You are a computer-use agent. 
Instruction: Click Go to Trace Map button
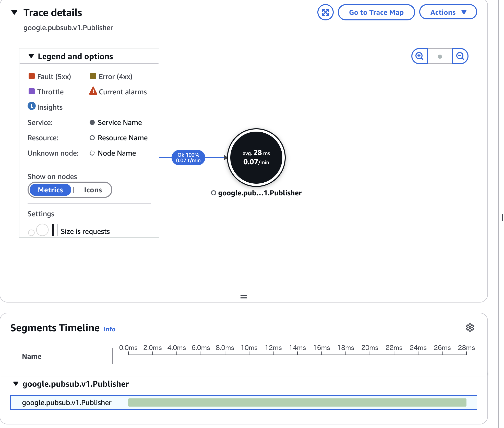coord(376,12)
